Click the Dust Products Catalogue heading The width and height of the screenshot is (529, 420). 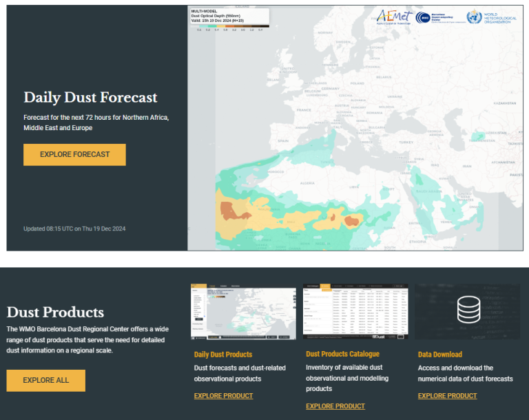click(342, 354)
